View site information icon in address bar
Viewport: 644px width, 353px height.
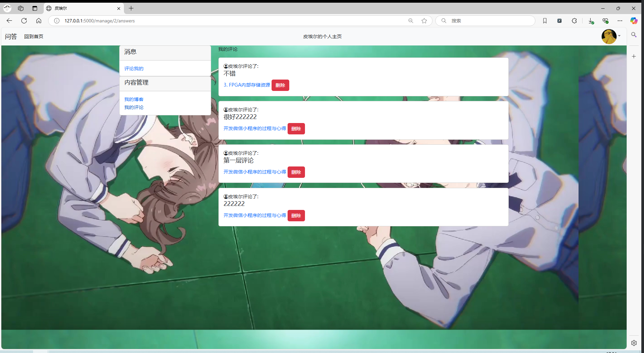point(57,21)
